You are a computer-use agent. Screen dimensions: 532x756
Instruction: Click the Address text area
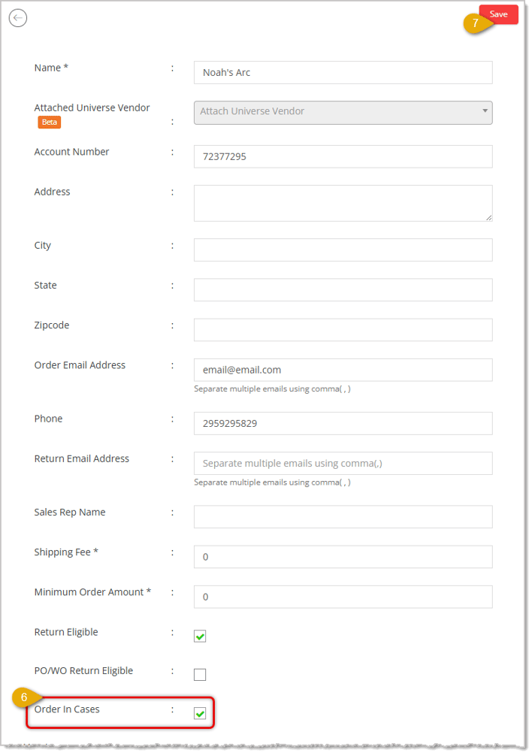tap(343, 204)
